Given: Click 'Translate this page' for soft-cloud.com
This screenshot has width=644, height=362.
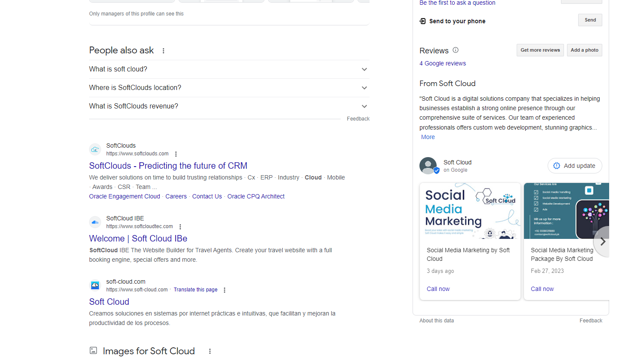Looking at the screenshot, I should (x=195, y=290).
